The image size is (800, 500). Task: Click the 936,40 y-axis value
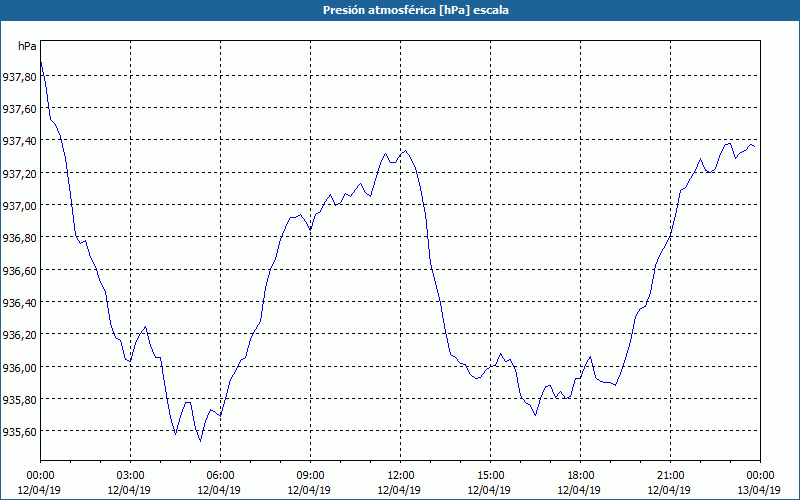tap(19, 303)
